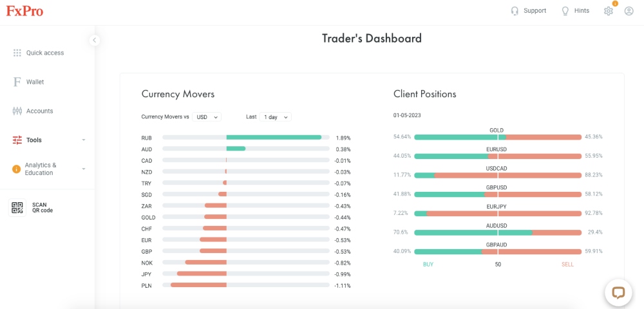
Task: Click the EURUSD positions bar
Action: pos(498,156)
